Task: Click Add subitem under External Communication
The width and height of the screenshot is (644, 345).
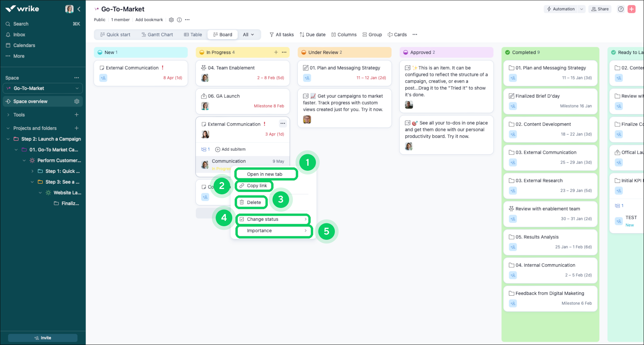Action: (230, 149)
